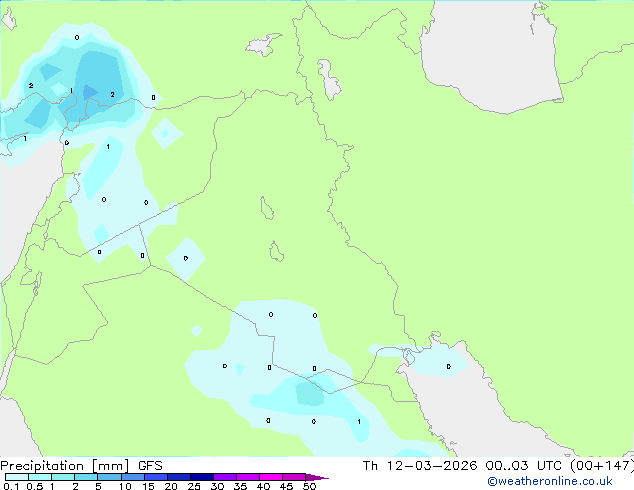Pick the 10–15 mm blue legend swatch
The width and height of the screenshot is (634, 490).
coord(133,477)
